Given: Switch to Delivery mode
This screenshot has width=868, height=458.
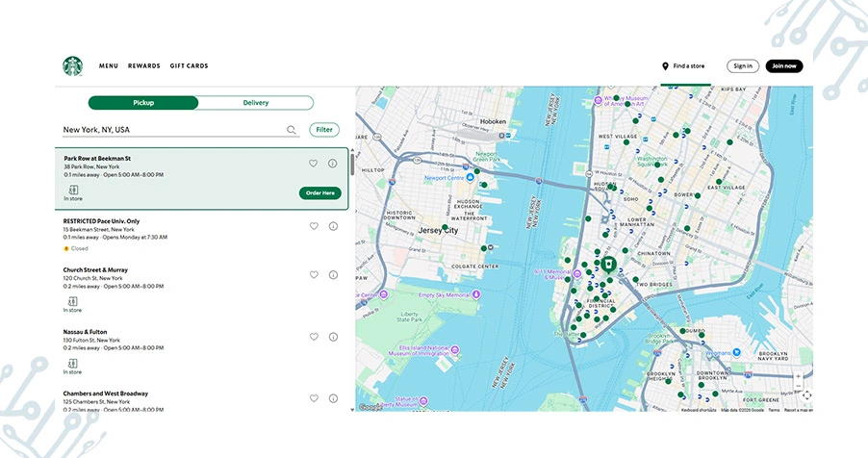Looking at the screenshot, I should click(x=256, y=103).
